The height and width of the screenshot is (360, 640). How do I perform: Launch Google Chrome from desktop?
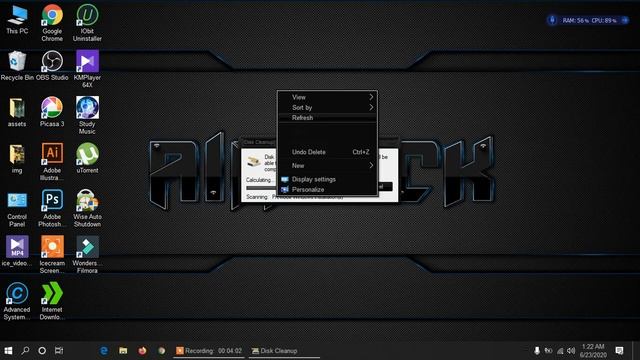pos(52,22)
